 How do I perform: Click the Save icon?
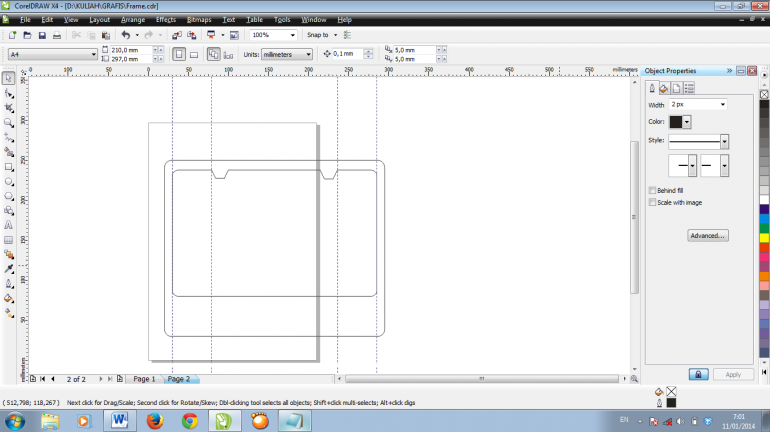click(42, 35)
